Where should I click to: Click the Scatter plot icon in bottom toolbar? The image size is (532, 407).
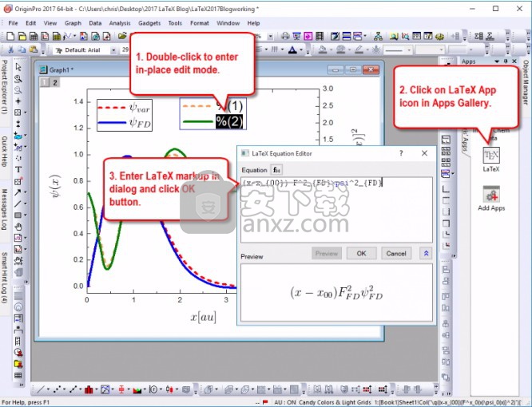tap(57, 389)
